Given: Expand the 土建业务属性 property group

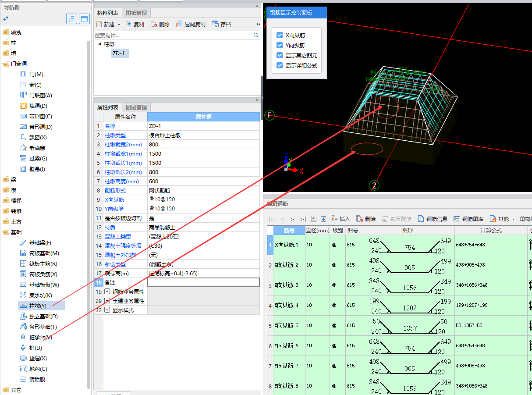Looking at the screenshot, I should tap(107, 301).
